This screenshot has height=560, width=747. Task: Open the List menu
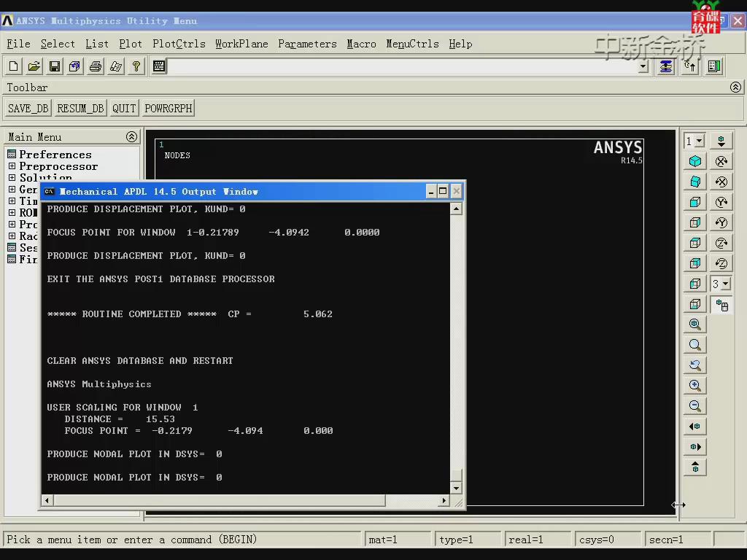97,44
